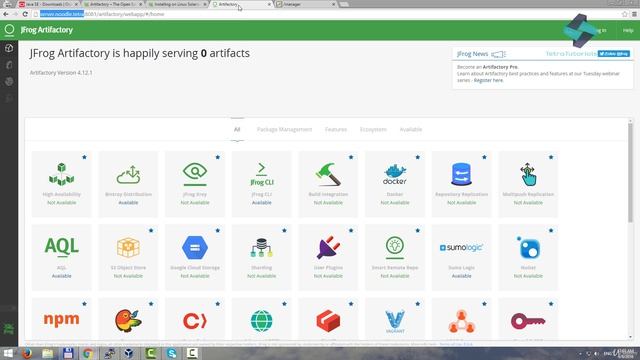Open Skype from the taskbar

172,353
